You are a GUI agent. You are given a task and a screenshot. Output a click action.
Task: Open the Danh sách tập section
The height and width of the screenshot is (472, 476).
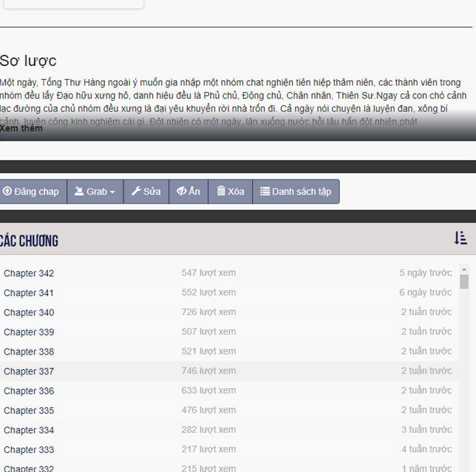coord(296,191)
